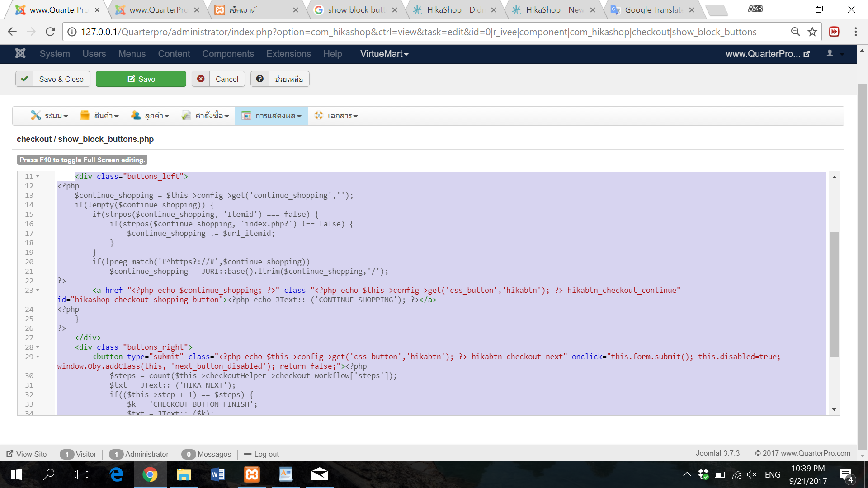Click the Log out link
868x488 pixels.
[x=266, y=454]
